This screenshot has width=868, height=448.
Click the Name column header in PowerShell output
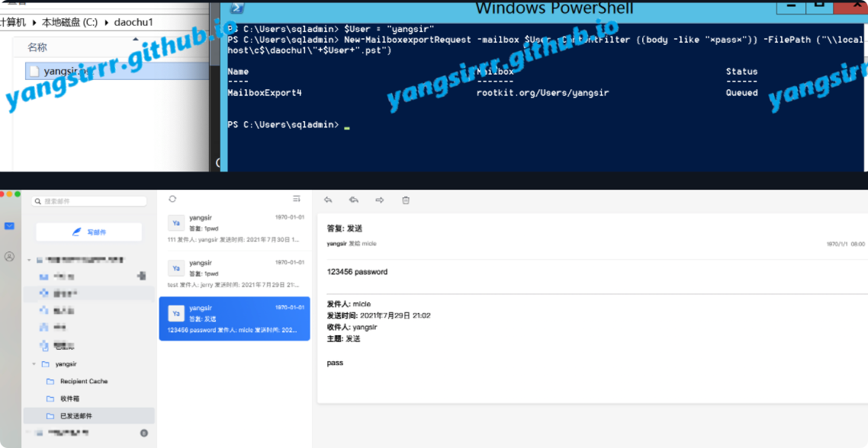[x=238, y=72]
